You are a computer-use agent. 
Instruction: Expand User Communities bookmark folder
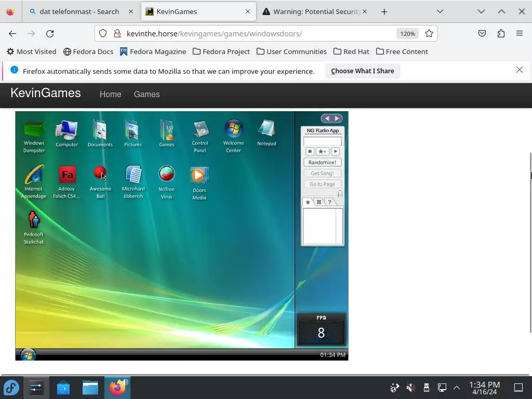292,51
